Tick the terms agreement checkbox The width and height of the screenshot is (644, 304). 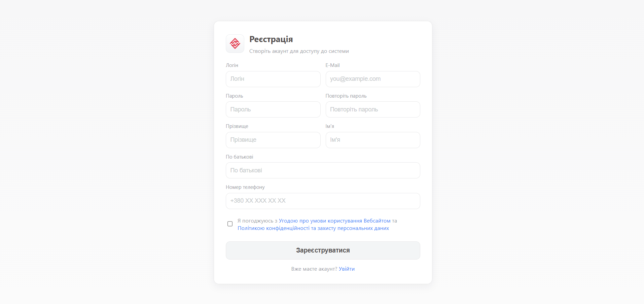pos(230,224)
